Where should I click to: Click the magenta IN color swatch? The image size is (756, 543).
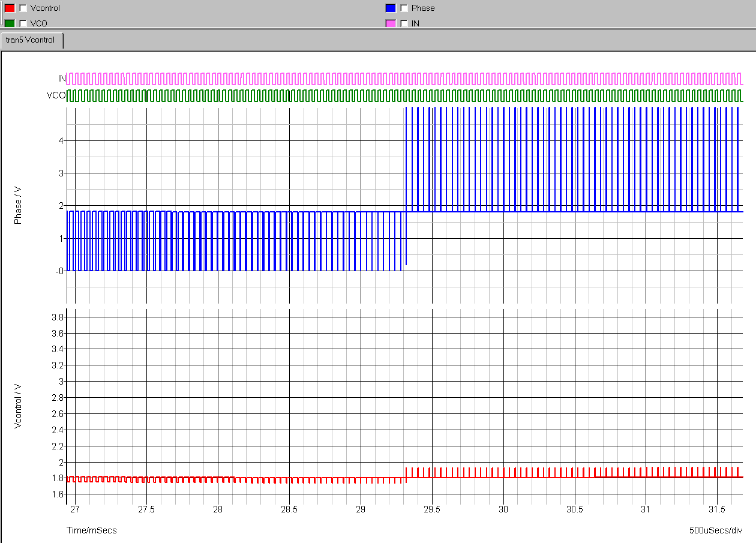point(391,23)
